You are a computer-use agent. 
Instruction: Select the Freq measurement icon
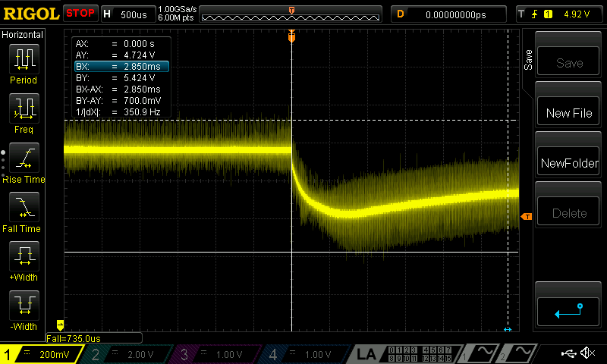pyautogui.click(x=24, y=113)
